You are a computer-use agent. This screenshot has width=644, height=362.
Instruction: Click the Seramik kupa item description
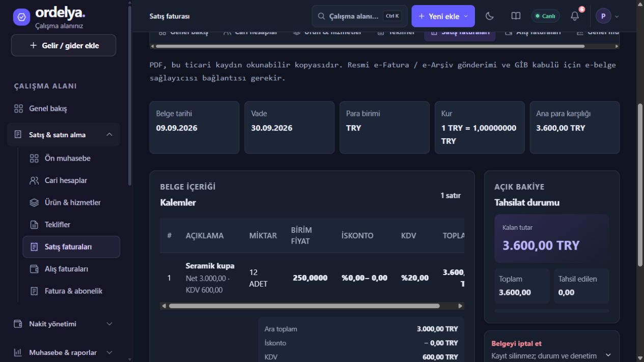(210, 266)
